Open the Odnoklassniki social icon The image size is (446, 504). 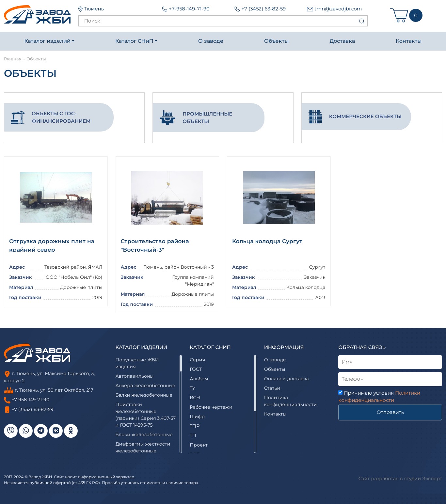71,431
